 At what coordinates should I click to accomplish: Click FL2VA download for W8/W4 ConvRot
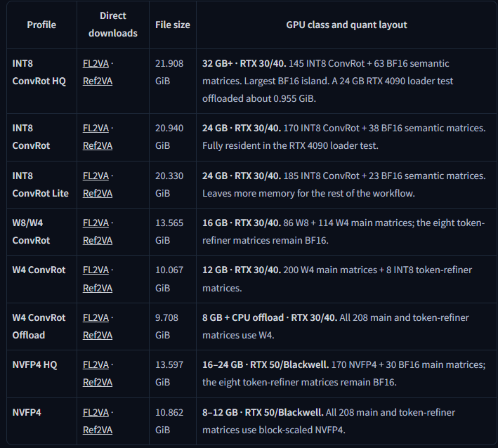pos(96,223)
